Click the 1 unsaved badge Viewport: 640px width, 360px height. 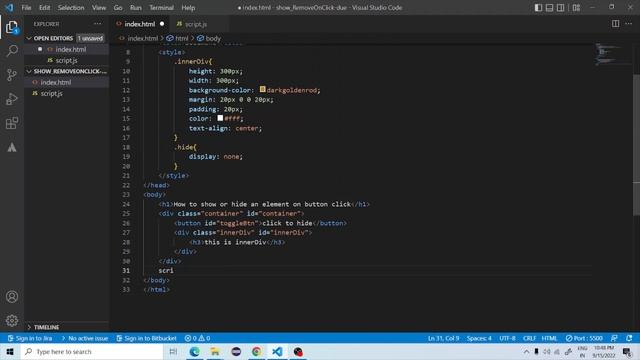click(90, 38)
